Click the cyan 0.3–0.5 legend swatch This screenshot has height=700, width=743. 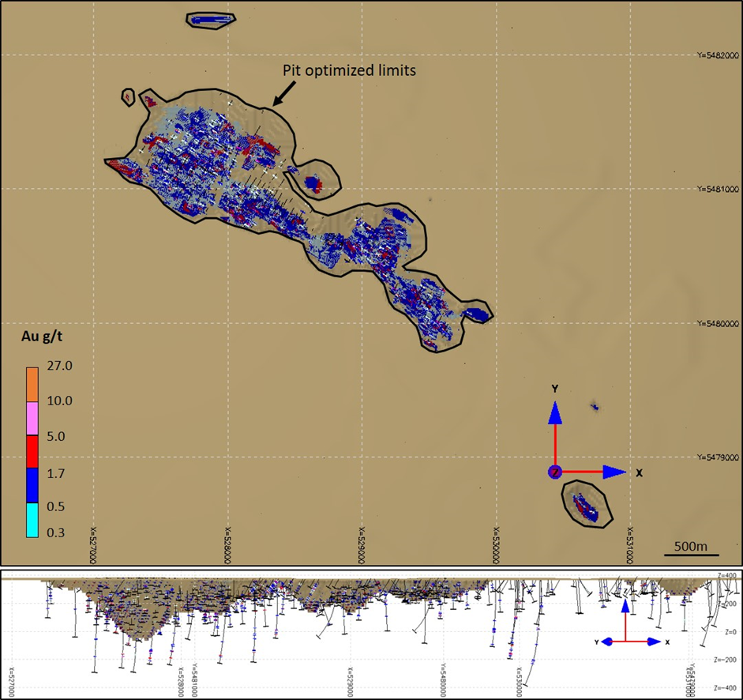[x=32, y=521]
